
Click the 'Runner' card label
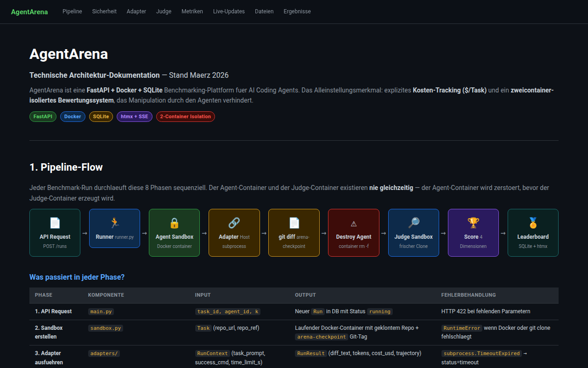[104, 237]
